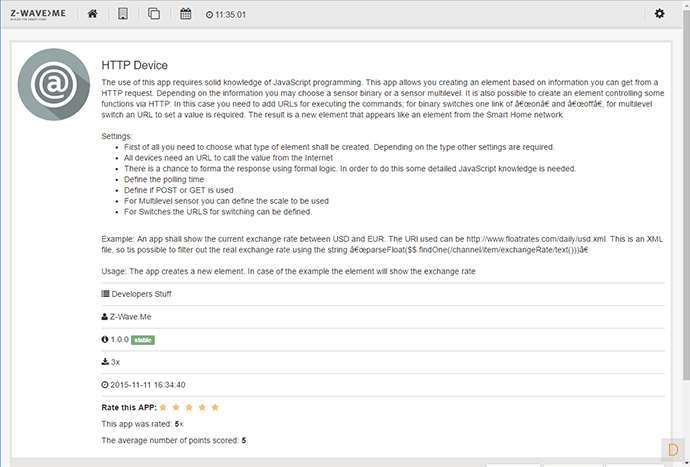Image resolution: width=690 pixels, height=467 pixels.
Task: Click the Z-Wave.Me logo
Action: pyautogui.click(x=36, y=14)
